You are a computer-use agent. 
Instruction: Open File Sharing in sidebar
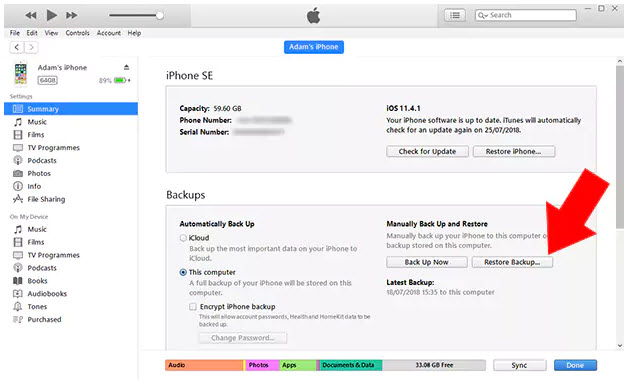coord(46,199)
